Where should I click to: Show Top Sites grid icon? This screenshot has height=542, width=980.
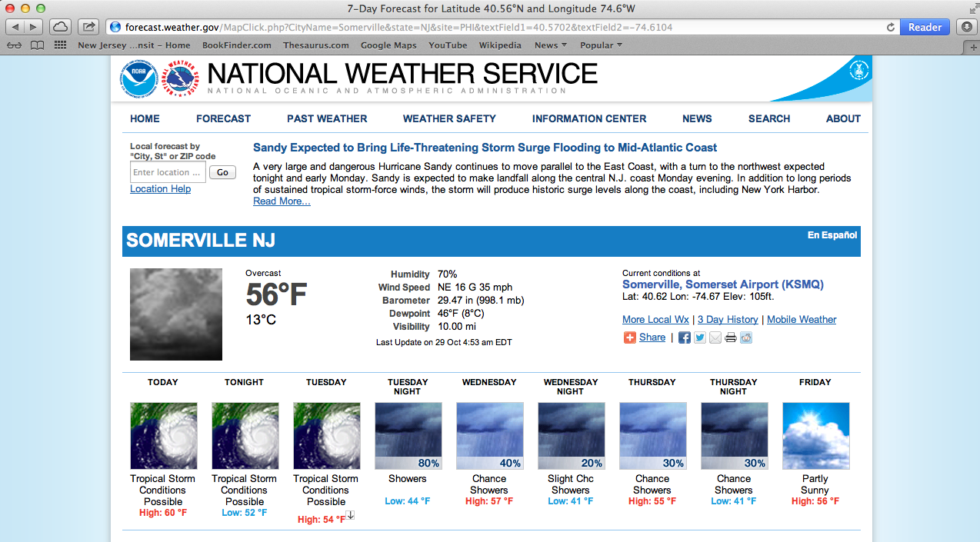[x=60, y=45]
